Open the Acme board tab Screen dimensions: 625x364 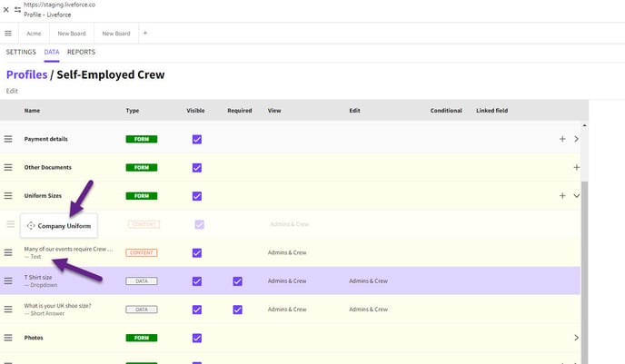pos(34,34)
